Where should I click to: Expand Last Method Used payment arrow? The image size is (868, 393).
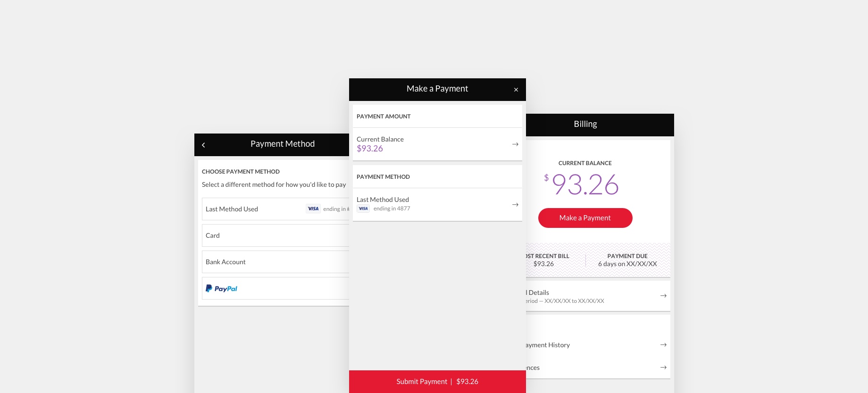(x=515, y=205)
